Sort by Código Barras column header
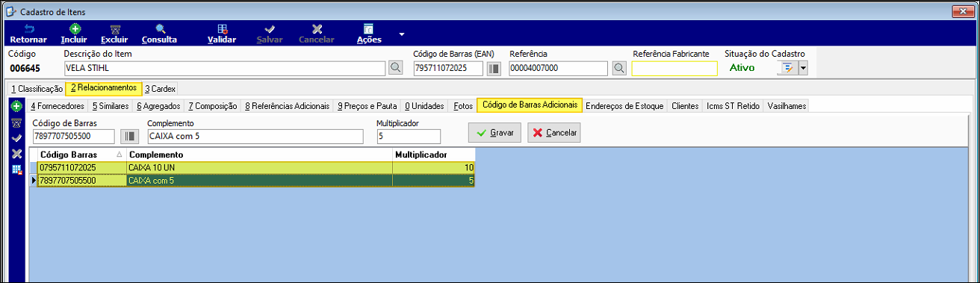This screenshot has height=283, width=980. 81,155
